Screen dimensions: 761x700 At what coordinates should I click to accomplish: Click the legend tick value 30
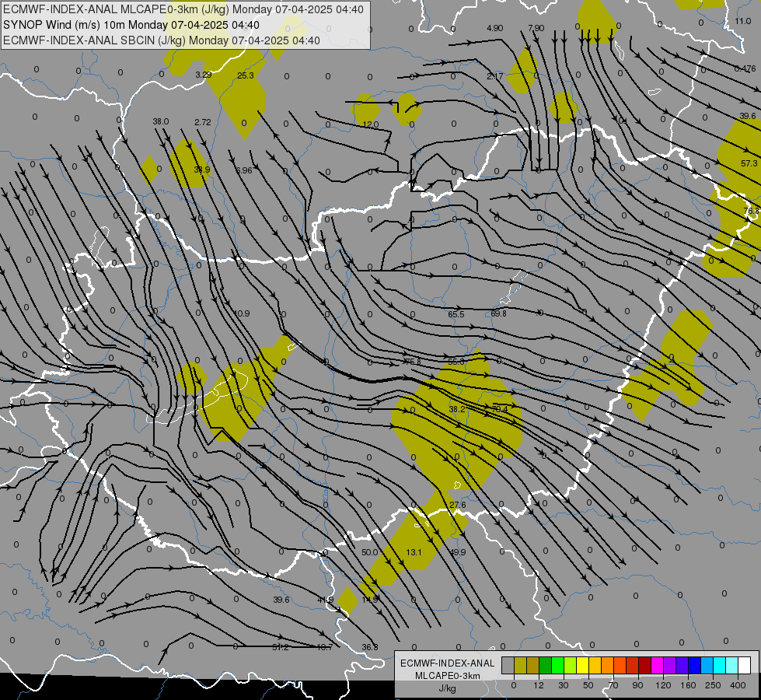(564, 685)
